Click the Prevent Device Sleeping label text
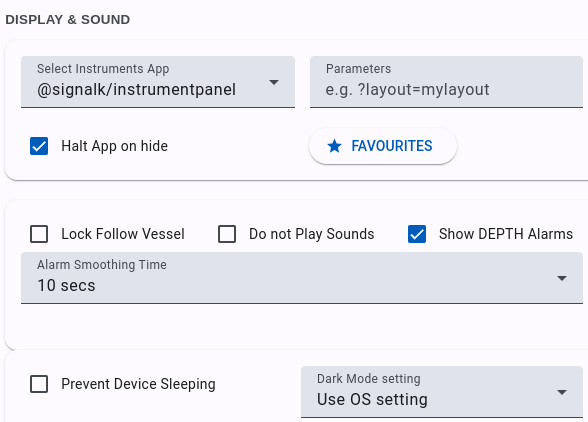This screenshot has width=588, height=422. click(138, 384)
